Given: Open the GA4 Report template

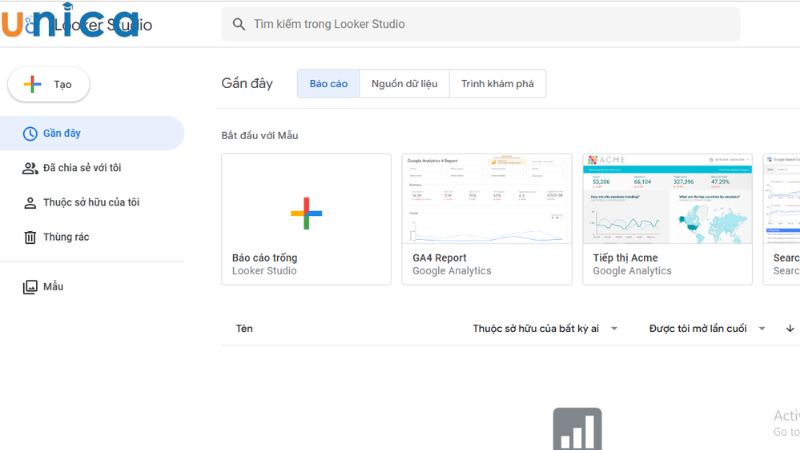Looking at the screenshot, I should click(x=487, y=219).
